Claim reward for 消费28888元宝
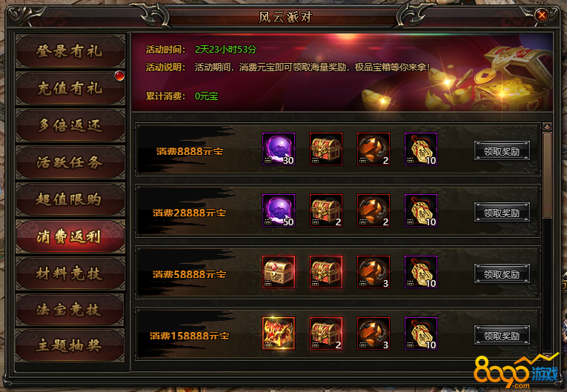This screenshot has width=567, height=392. 502,212
